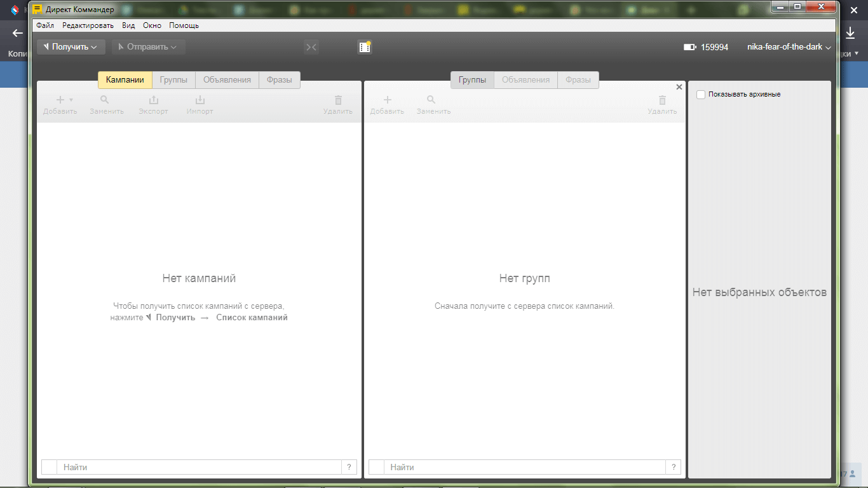Click the Директ Коммандер title bar app icon
This screenshot has height=488, width=868.
tap(38, 10)
